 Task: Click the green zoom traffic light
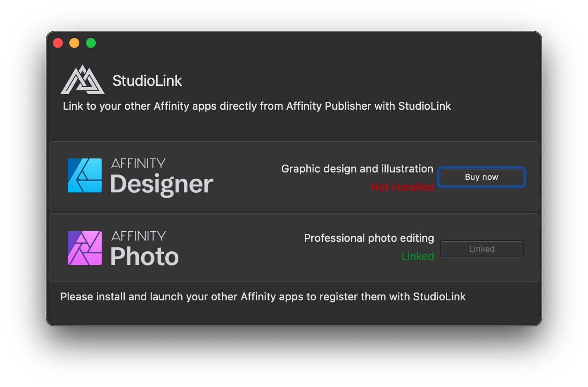click(91, 42)
